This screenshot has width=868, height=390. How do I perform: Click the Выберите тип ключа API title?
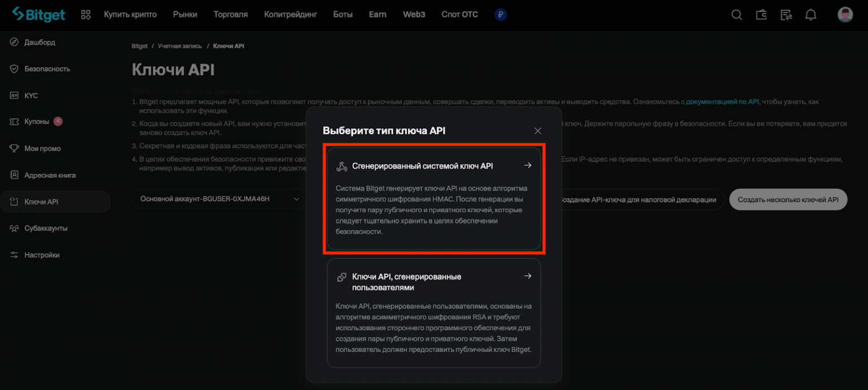[x=384, y=131]
